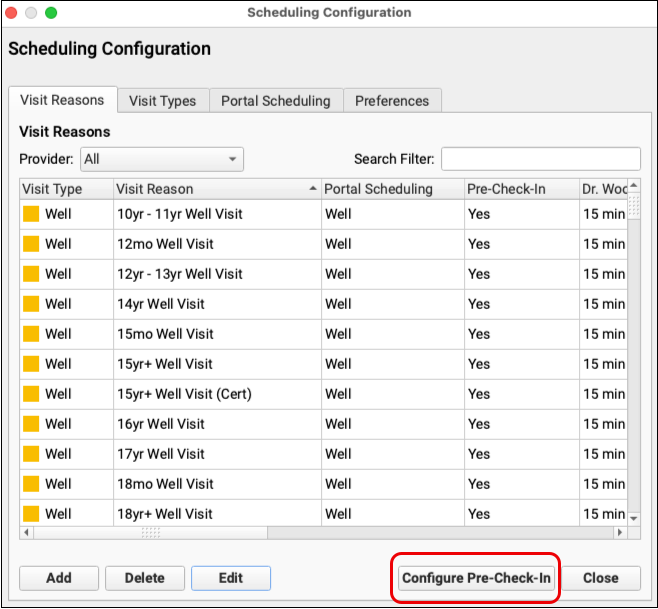Screen dimensions: 658x609
Task: Open the Portal Scheduling tab
Action: point(276,101)
